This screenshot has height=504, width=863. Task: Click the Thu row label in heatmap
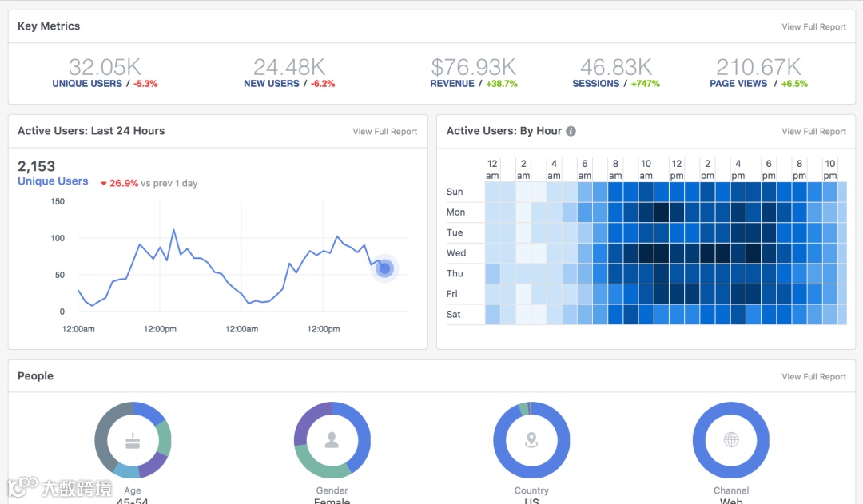(455, 273)
